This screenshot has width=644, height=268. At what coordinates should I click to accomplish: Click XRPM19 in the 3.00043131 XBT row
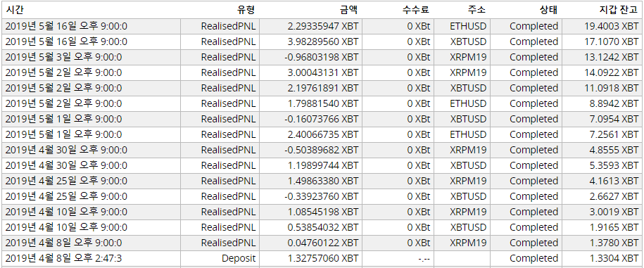(x=468, y=73)
